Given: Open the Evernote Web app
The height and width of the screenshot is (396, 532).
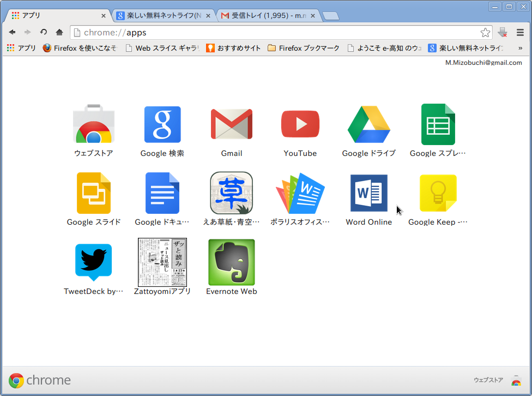Looking at the screenshot, I should click(232, 262).
